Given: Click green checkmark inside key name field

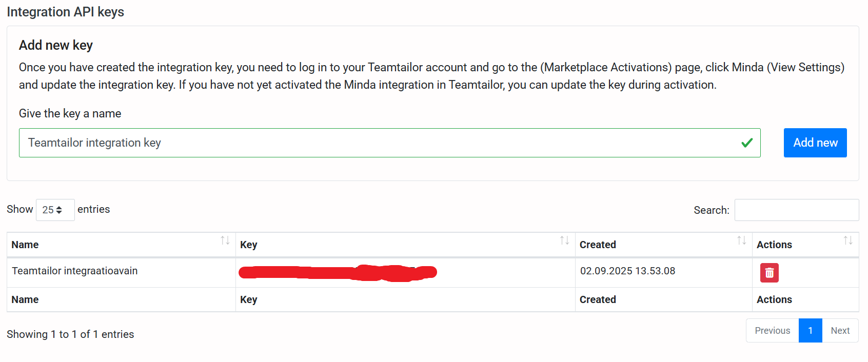Looking at the screenshot, I should pos(747,143).
